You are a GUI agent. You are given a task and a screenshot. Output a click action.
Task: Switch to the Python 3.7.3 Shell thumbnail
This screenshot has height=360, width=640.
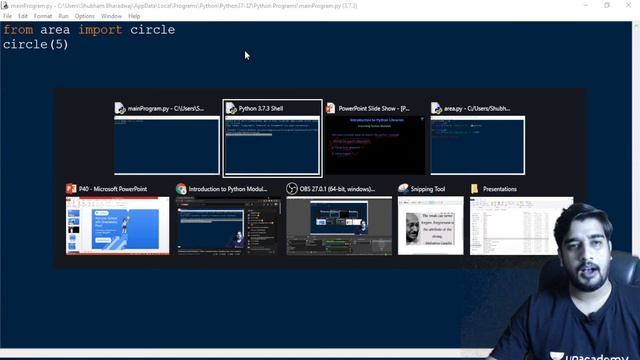pyautogui.click(x=272, y=145)
